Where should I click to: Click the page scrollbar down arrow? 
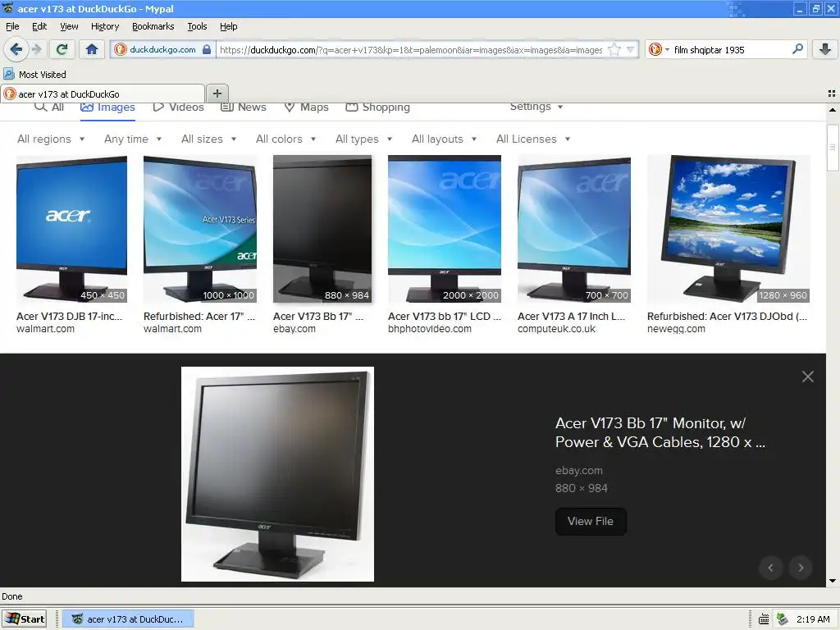(833, 581)
